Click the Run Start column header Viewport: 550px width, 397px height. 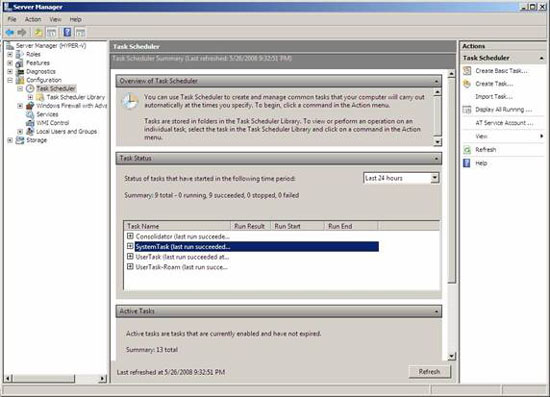pyautogui.click(x=297, y=226)
